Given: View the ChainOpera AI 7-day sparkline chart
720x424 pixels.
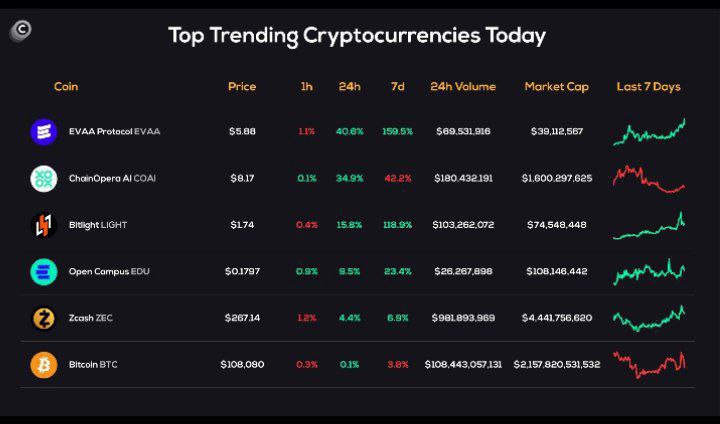Looking at the screenshot, I should pos(649,178).
